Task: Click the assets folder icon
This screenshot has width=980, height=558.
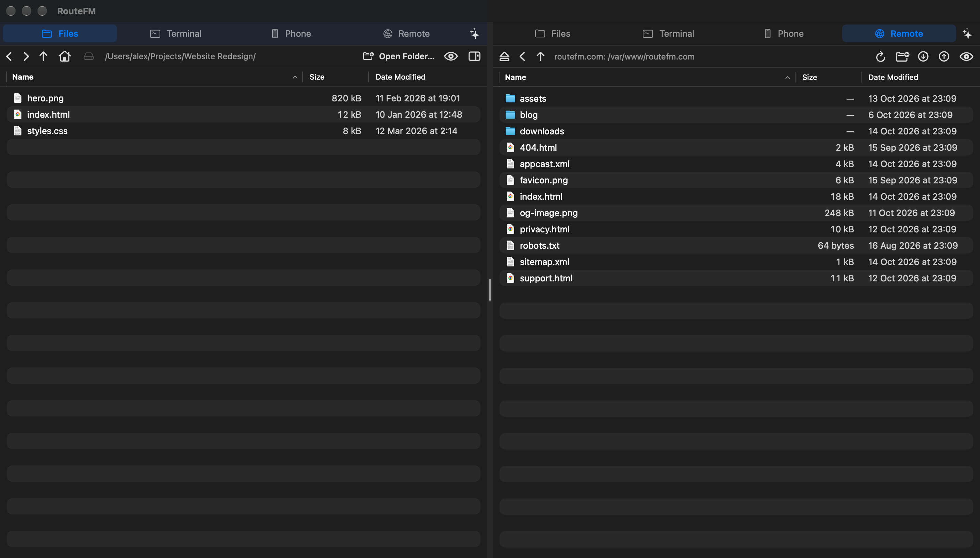Action: 510,98
